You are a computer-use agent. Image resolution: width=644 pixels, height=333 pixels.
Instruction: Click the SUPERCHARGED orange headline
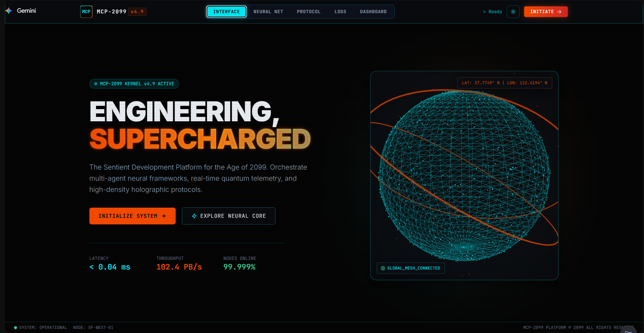coord(200,139)
